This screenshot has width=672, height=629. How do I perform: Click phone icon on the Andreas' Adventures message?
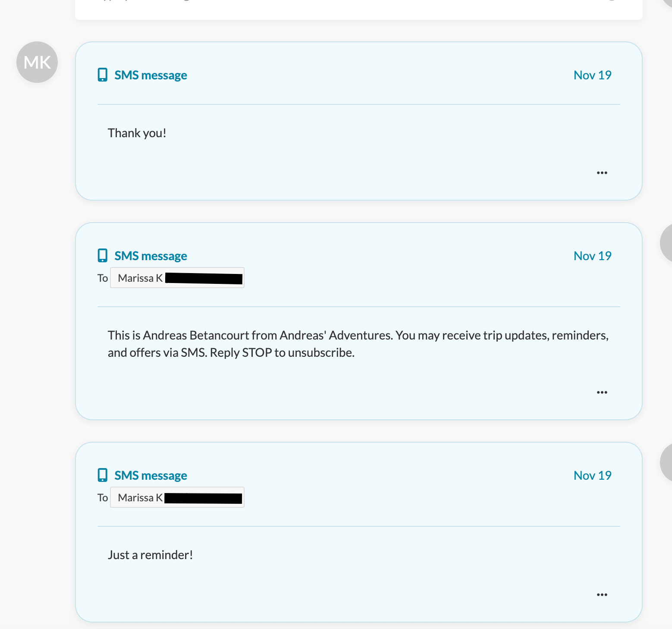(x=102, y=256)
